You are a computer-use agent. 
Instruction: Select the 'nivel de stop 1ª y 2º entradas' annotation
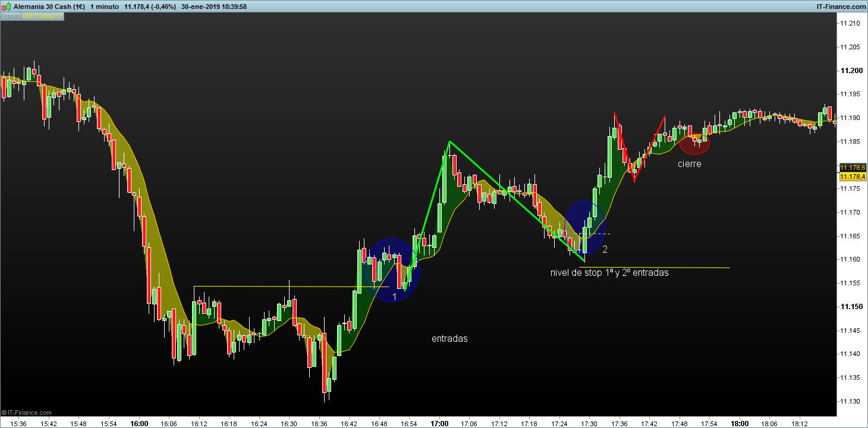point(609,273)
